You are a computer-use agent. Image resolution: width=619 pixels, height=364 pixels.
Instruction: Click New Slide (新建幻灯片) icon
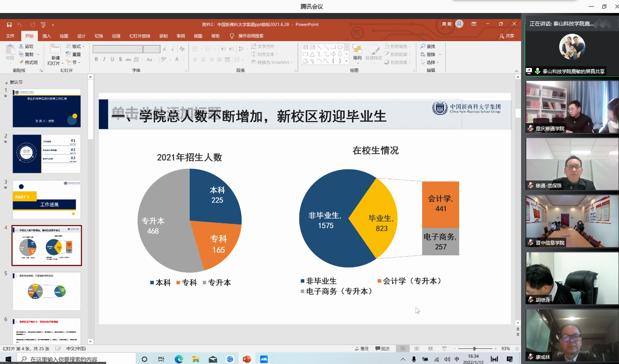55,49
